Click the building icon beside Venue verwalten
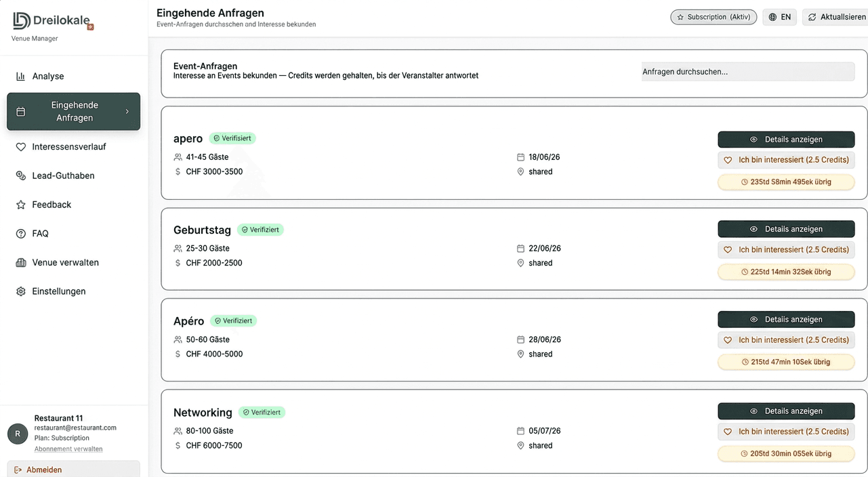Image resolution: width=868 pixels, height=477 pixels. pos(20,262)
